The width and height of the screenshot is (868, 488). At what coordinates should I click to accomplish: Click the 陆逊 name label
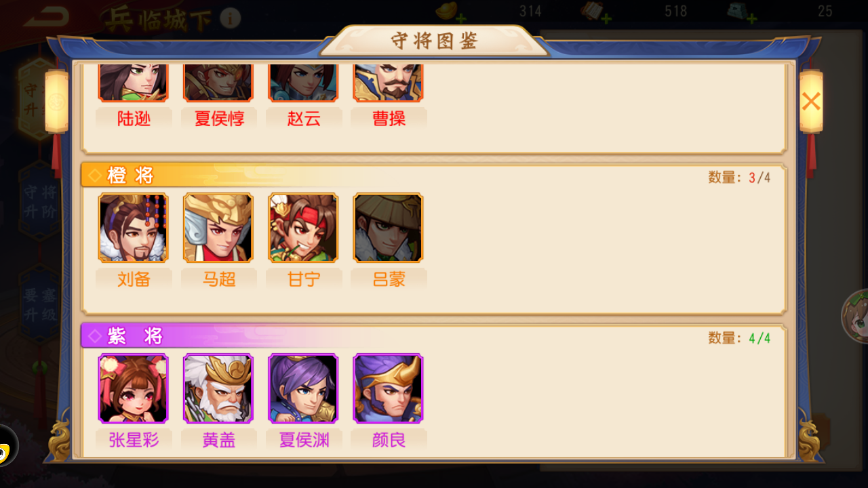point(134,119)
